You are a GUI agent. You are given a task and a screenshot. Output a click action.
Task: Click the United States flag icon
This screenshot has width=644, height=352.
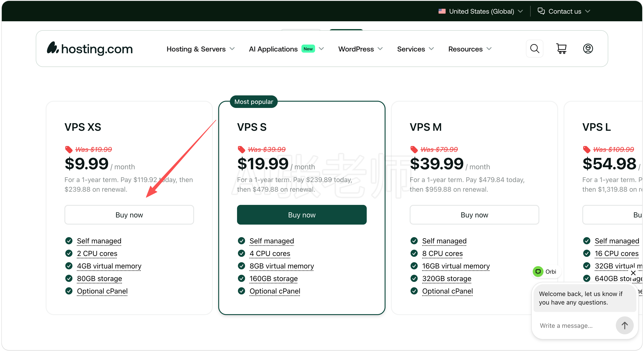(x=442, y=11)
